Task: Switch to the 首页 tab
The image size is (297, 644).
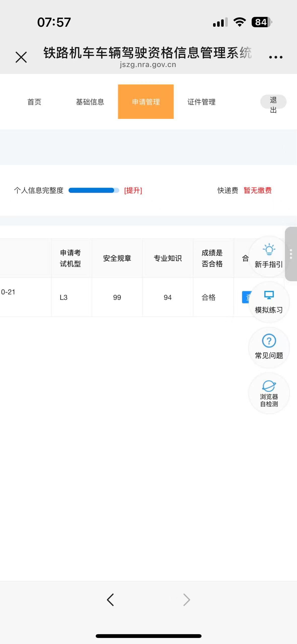Action: pyautogui.click(x=34, y=102)
